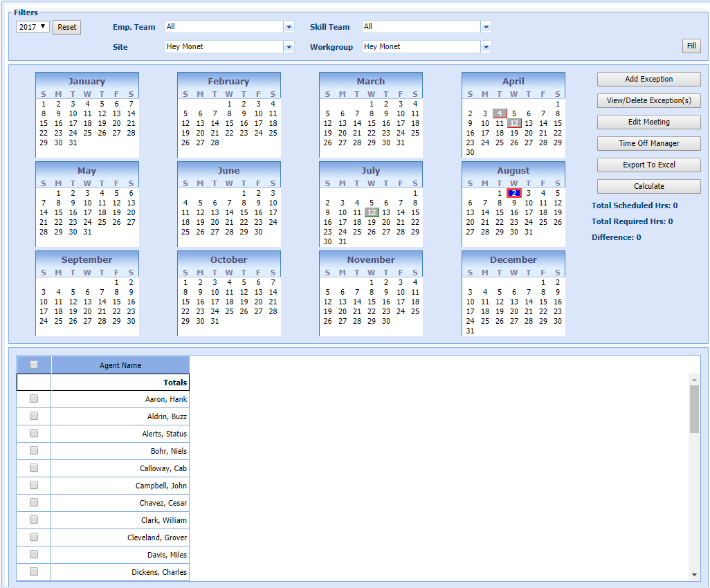
Task: Select highlighted August 2 on the calendar
Action: pos(513,193)
